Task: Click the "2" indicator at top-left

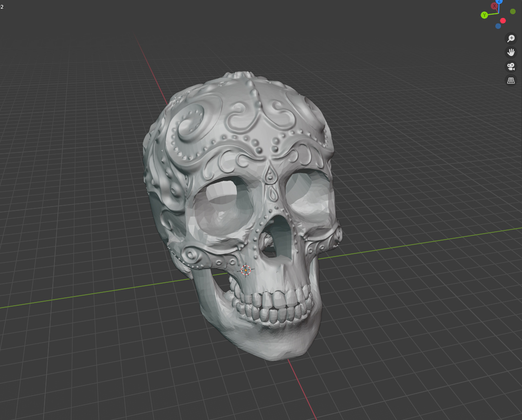Action: 2,7
